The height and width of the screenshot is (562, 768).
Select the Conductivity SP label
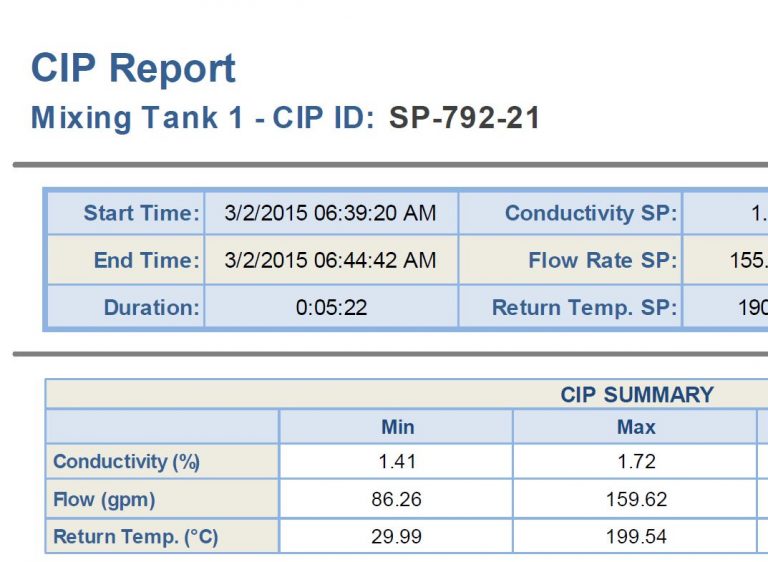click(590, 213)
